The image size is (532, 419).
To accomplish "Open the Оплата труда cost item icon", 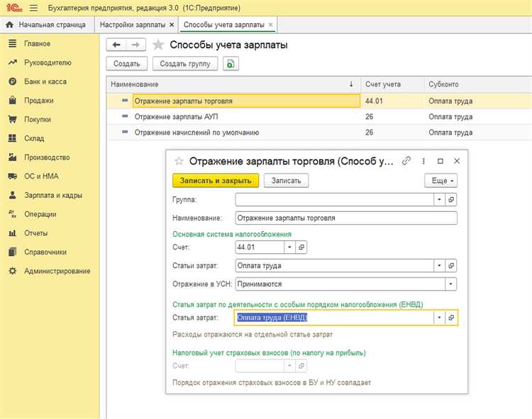I will click(451, 265).
